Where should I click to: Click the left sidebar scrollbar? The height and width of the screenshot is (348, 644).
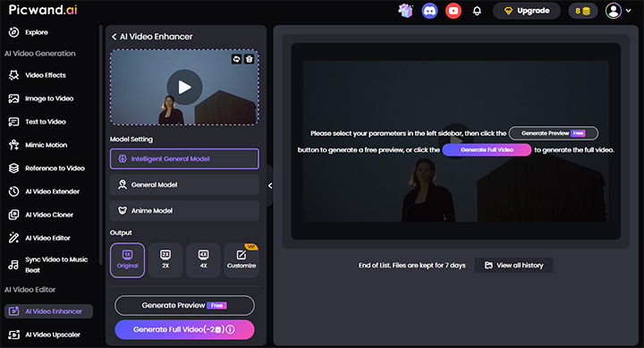point(100,146)
